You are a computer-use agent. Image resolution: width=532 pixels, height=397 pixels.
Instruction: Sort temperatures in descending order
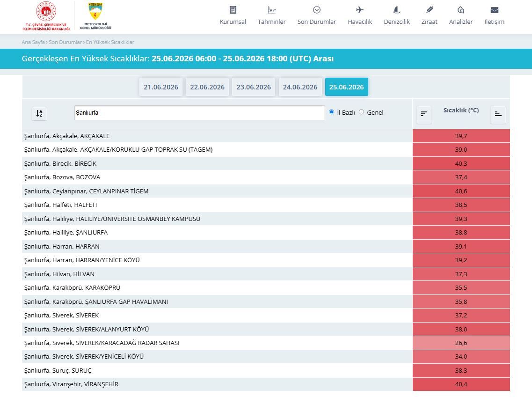[424, 114]
